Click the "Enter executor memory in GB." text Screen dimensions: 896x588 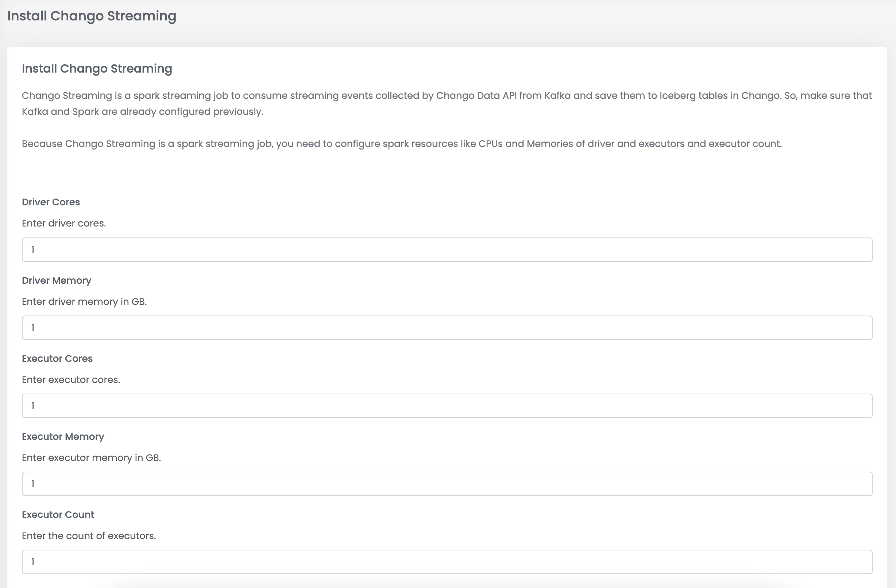(92, 458)
